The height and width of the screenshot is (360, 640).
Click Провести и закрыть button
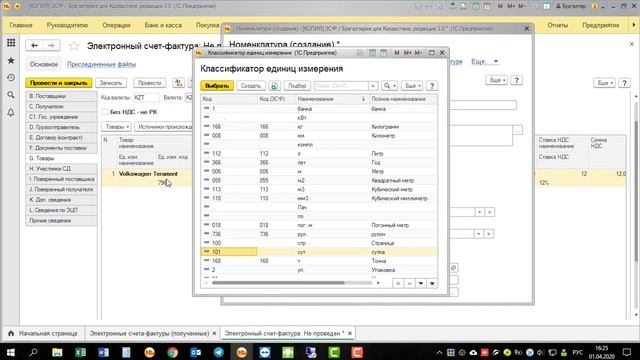pos(59,83)
